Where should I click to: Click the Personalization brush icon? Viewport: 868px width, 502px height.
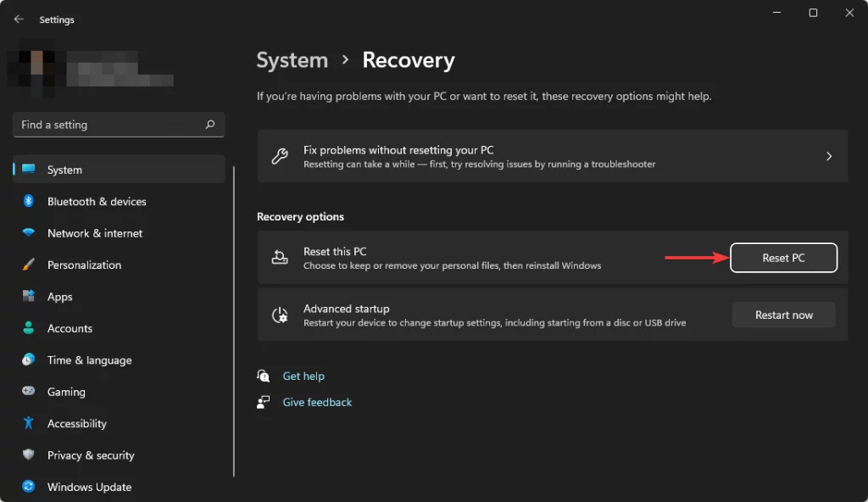[x=26, y=265]
